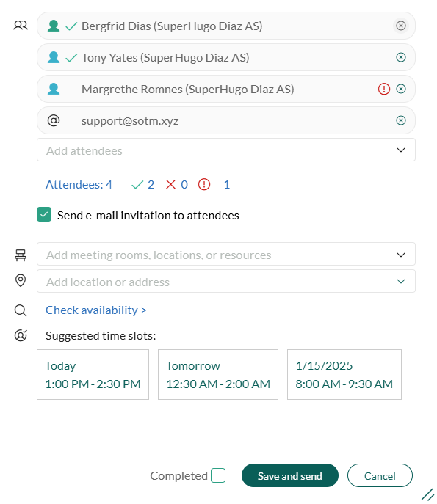437x504 pixels.
Task: Remove support@sotm.xyz from attendees
Action: pyautogui.click(x=400, y=120)
